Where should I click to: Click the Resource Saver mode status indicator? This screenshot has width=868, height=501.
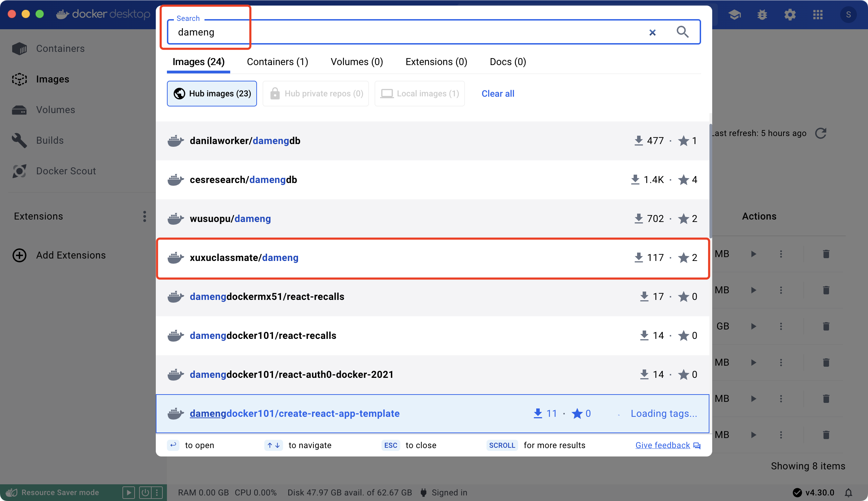click(x=53, y=493)
